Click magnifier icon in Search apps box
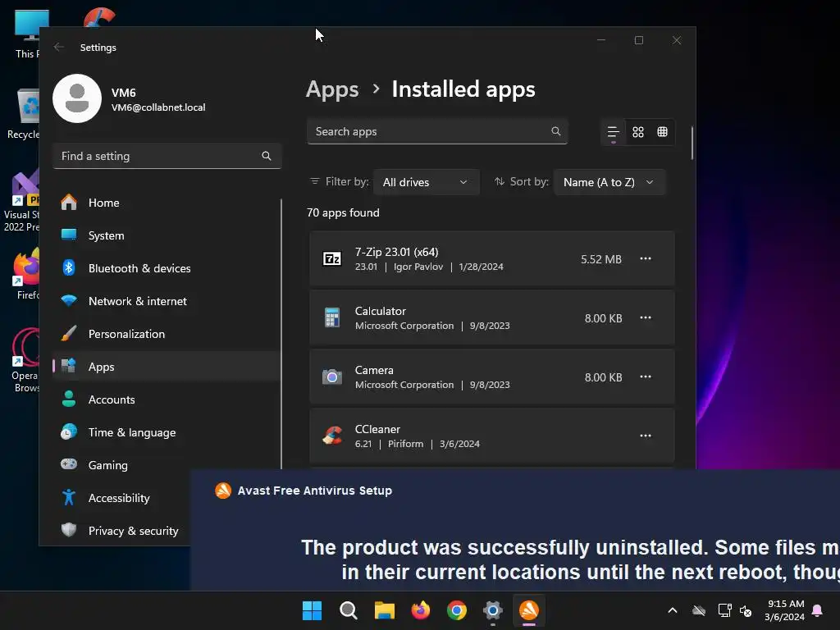 [556, 131]
